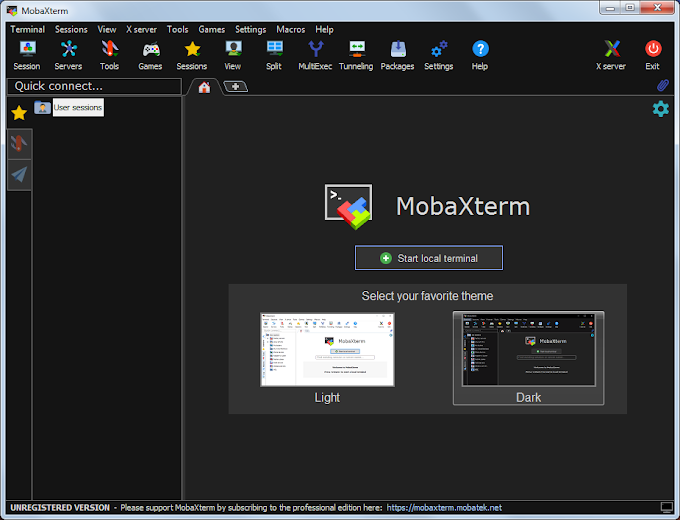Click the Quick connect input field
The height and width of the screenshot is (520, 680).
pos(95,86)
